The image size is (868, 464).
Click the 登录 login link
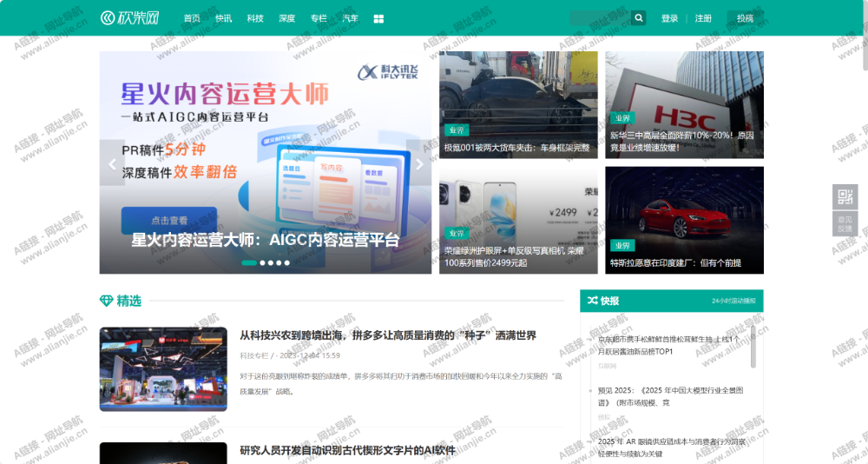click(x=669, y=18)
